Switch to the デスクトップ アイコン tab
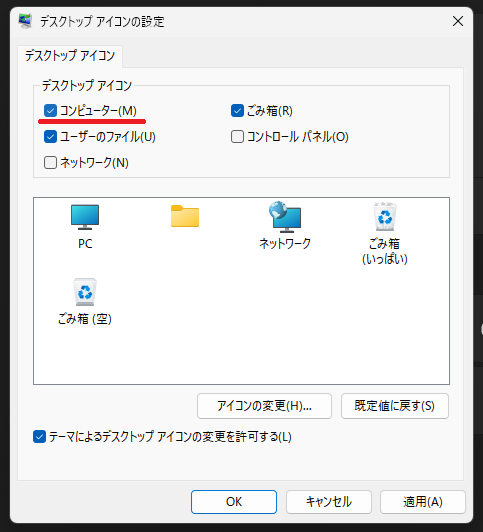The width and height of the screenshot is (483, 532). coord(70,56)
